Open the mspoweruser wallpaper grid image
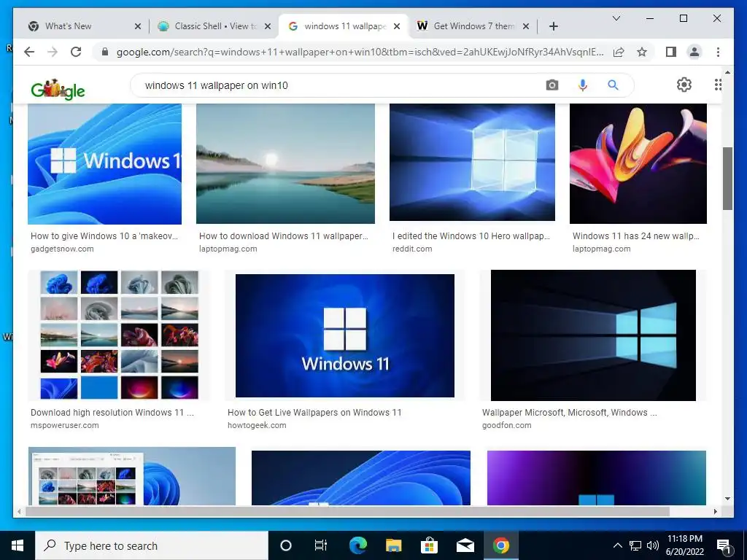747x560 pixels. pyautogui.click(x=119, y=335)
